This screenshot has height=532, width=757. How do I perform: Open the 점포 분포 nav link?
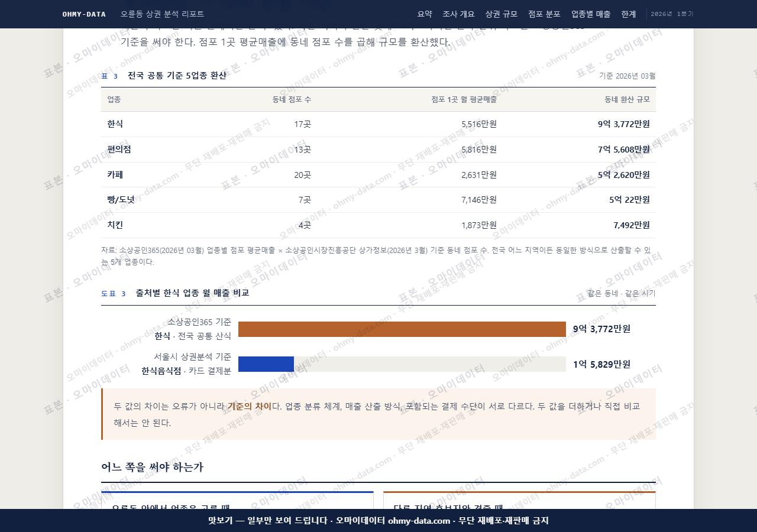pyautogui.click(x=544, y=14)
